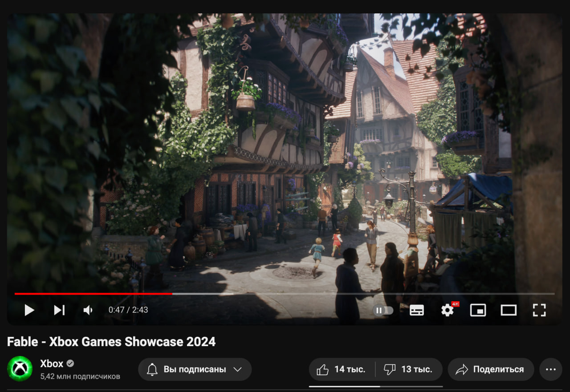This screenshot has height=392, width=570.
Task: Enter fullscreen mode
Action: [539, 310]
